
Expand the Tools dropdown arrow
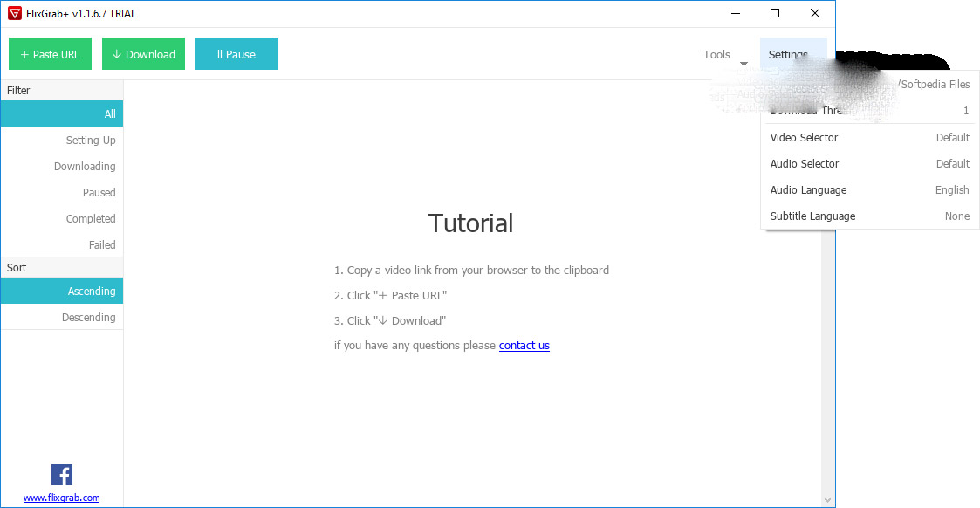click(744, 64)
